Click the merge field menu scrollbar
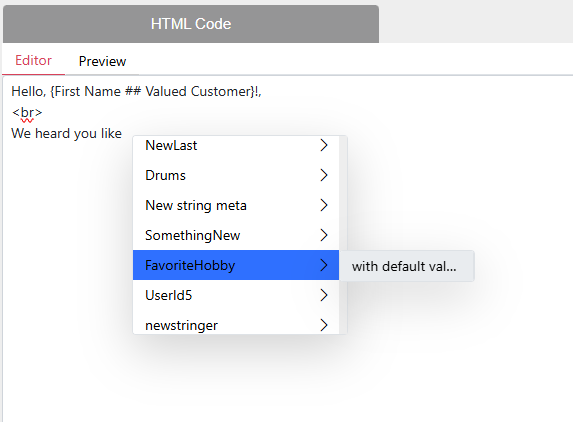573x422 pixels. pyautogui.click(x=343, y=235)
